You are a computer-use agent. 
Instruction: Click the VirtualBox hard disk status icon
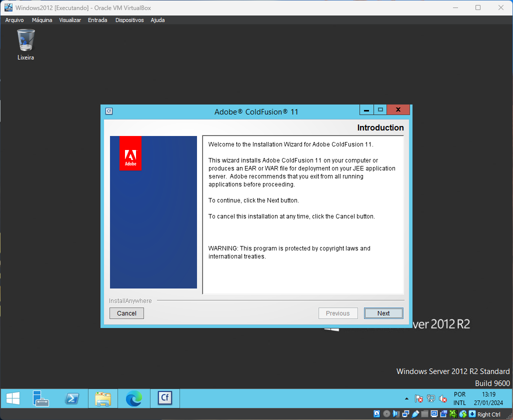click(376, 414)
